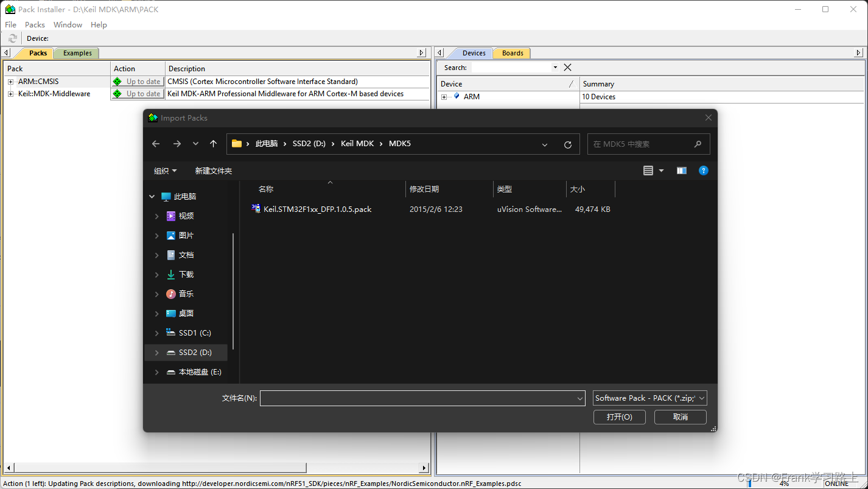Click Up to date button for Keil::MDK-Middleware
The width and height of the screenshot is (868, 489).
pos(138,94)
